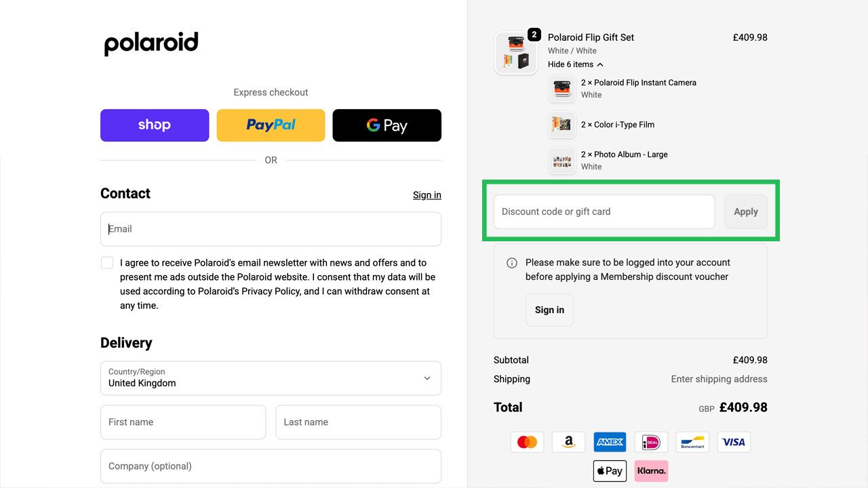Click the American Express payment icon

(x=610, y=441)
